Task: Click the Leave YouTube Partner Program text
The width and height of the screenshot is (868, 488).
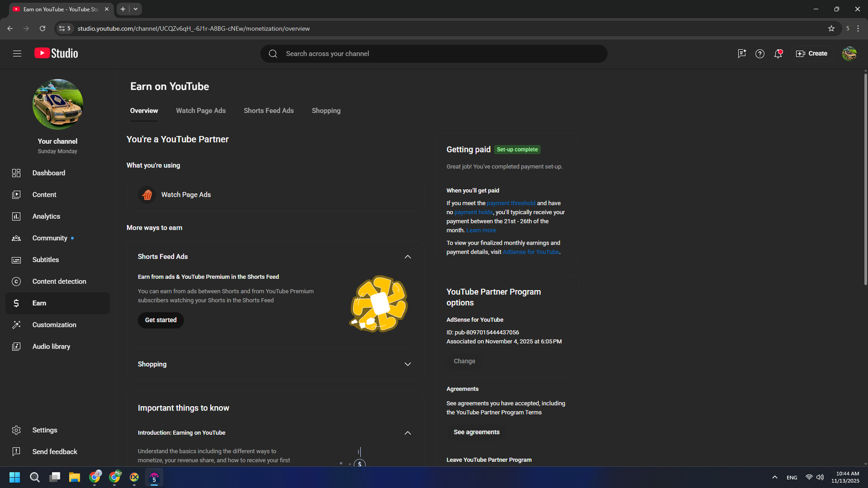Action: click(489, 460)
